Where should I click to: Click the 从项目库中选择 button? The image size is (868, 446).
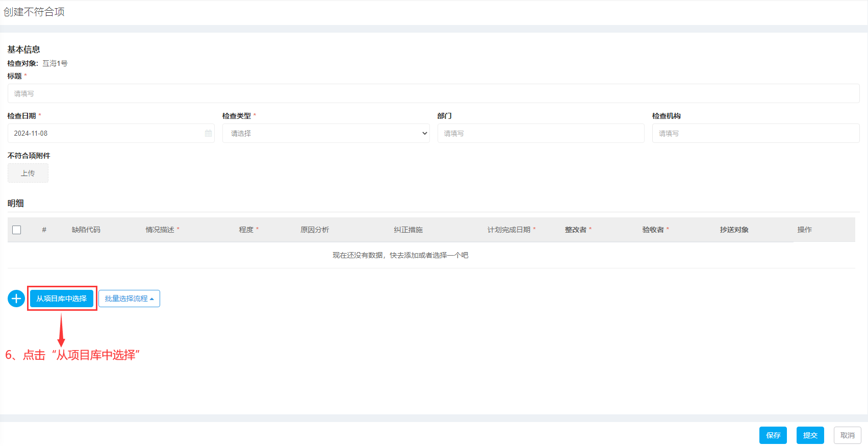tap(62, 299)
